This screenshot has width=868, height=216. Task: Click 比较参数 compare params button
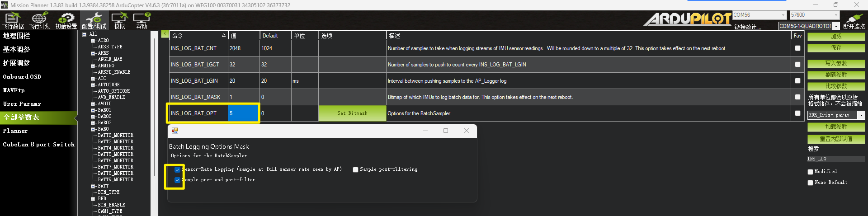tap(836, 86)
